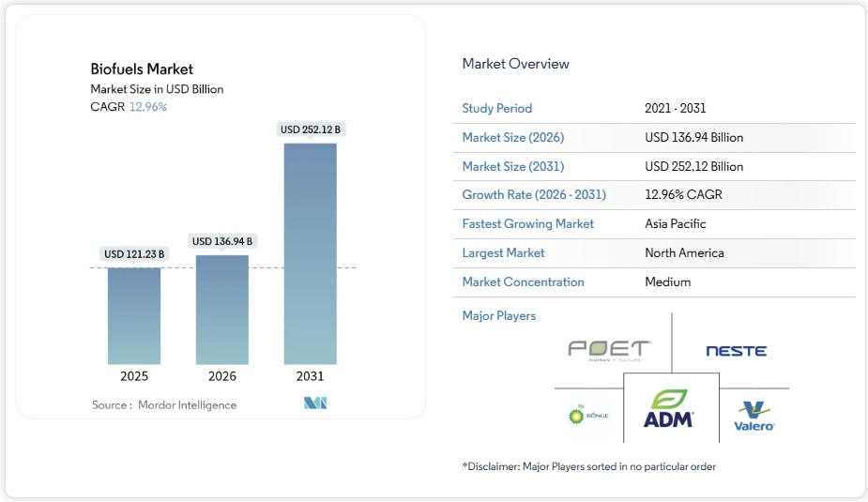
Task: Select the 2031 market size bar
Action: coord(311,253)
